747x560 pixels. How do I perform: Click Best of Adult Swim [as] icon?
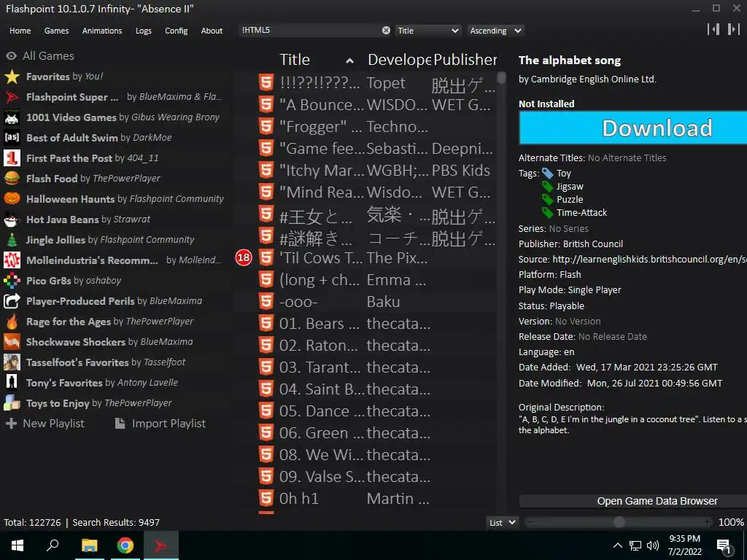click(12, 138)
